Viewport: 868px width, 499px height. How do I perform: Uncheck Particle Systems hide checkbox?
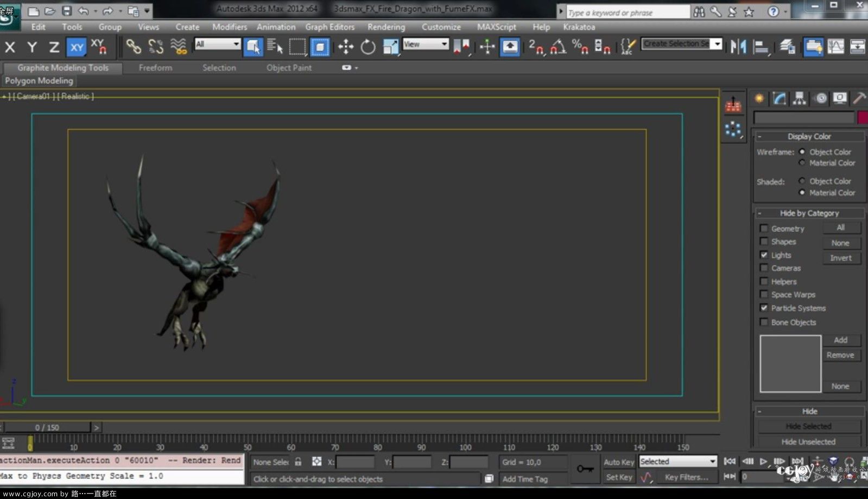pos(764,308)
